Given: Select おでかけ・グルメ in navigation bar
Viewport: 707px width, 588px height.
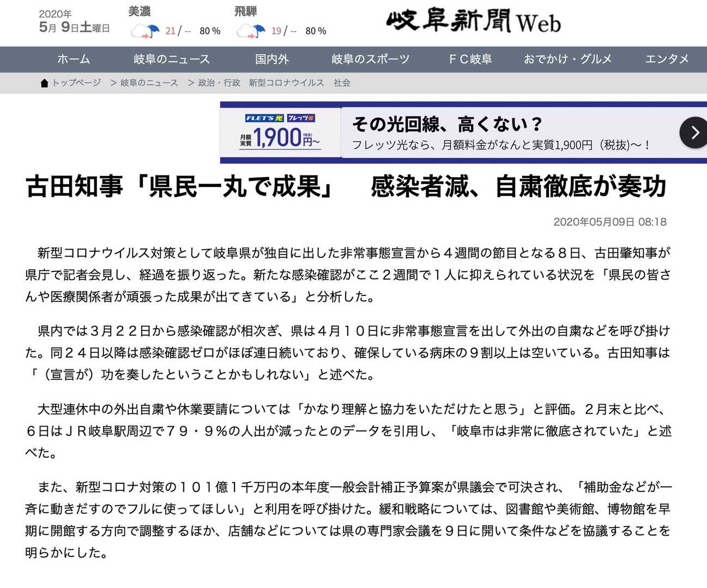Looking at the screenshot, I should (x=568, y=59).
